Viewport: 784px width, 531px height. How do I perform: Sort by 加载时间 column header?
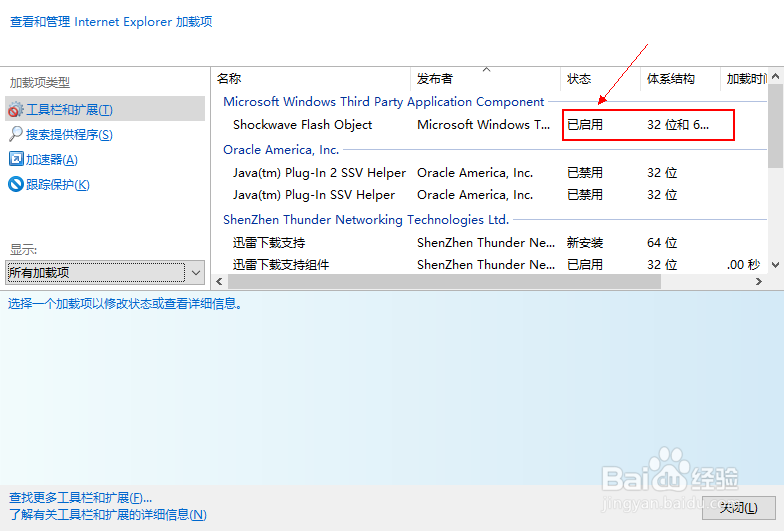click(x=744, y=78)
